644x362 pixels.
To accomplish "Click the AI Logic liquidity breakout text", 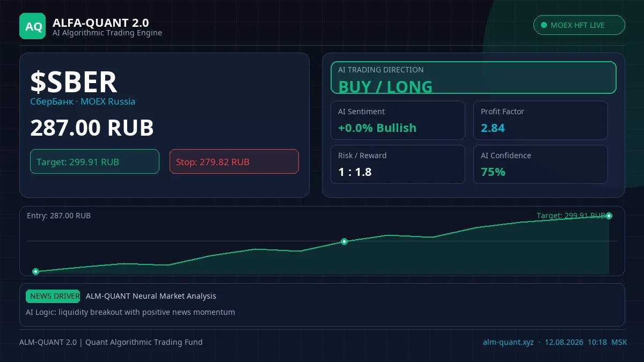I will click(x=130, y=312).
